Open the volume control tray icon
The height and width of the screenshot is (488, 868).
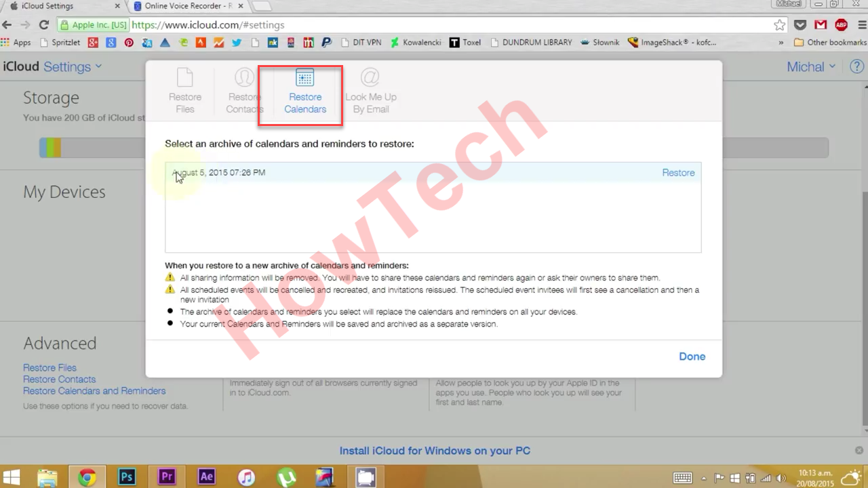click(780, 477)
